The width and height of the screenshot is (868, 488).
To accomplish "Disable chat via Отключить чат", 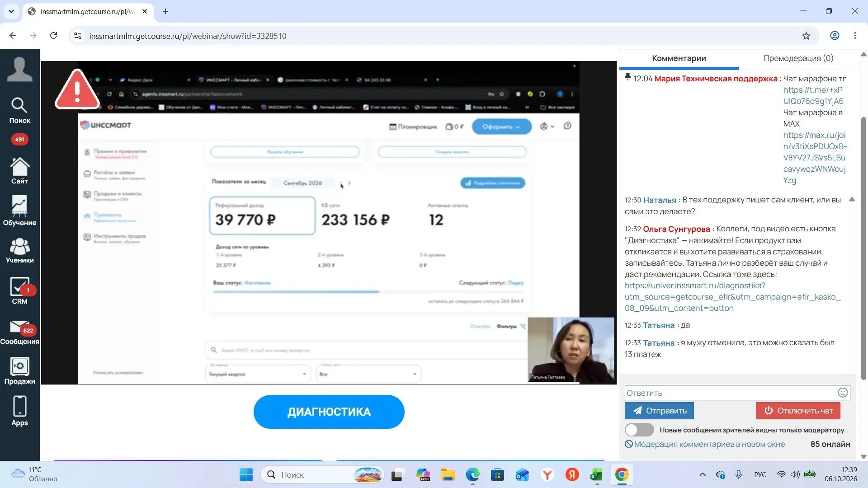I will (x=798, y=410).
